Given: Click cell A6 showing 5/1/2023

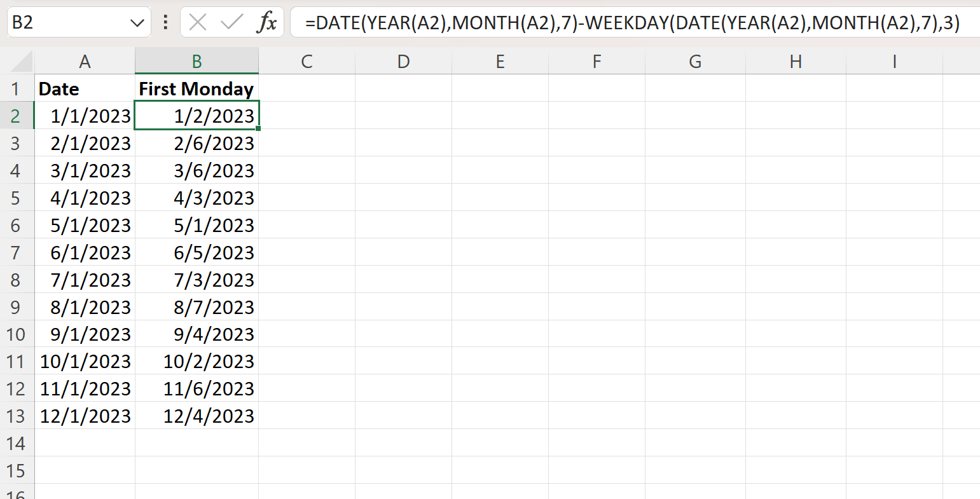Looking at the screenshot, I should (x=85, y=225).
